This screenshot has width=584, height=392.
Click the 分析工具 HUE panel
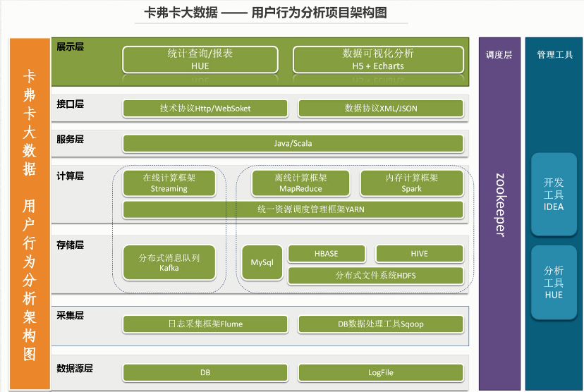pos(554,282)
